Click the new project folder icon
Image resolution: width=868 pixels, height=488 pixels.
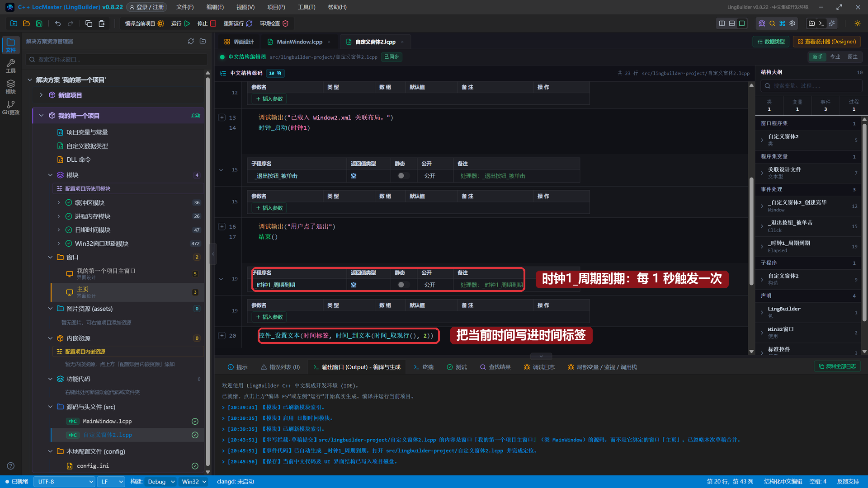point(14,23)
